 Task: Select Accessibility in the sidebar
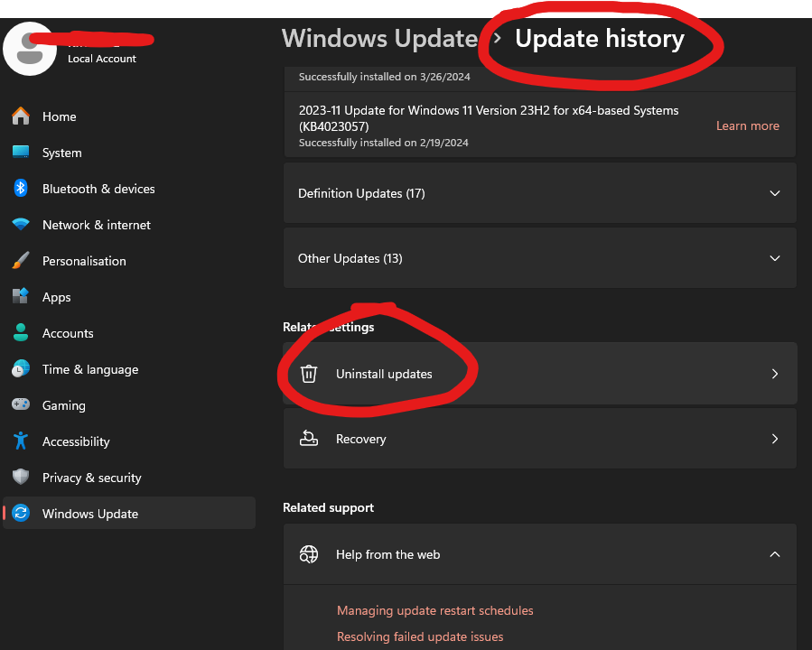pos(129,441)
